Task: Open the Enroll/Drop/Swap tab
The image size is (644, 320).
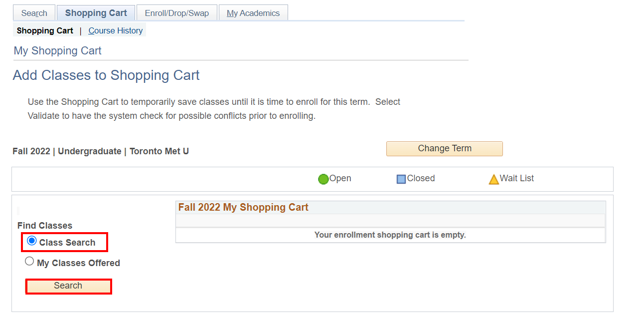Action: tap(176, 13)
